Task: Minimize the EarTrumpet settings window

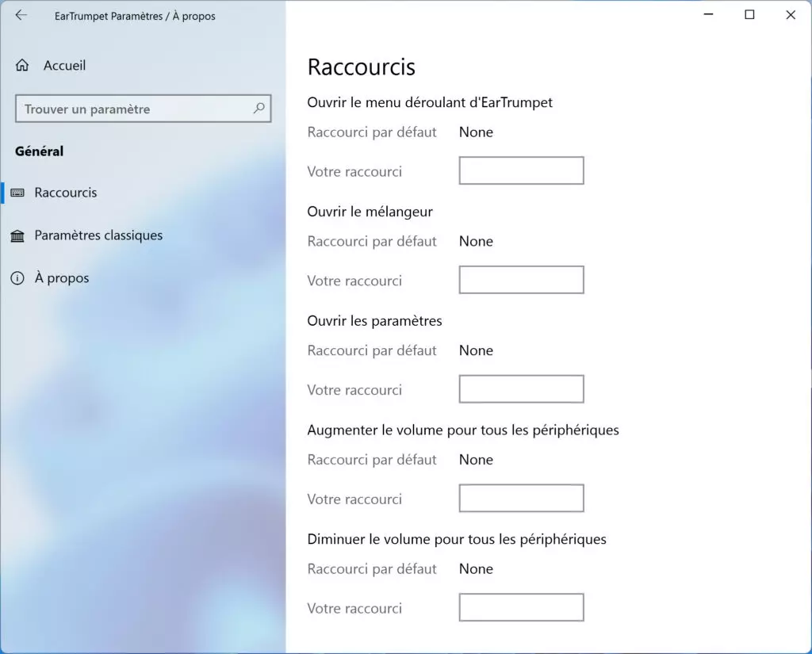Action: coord(708,14)
